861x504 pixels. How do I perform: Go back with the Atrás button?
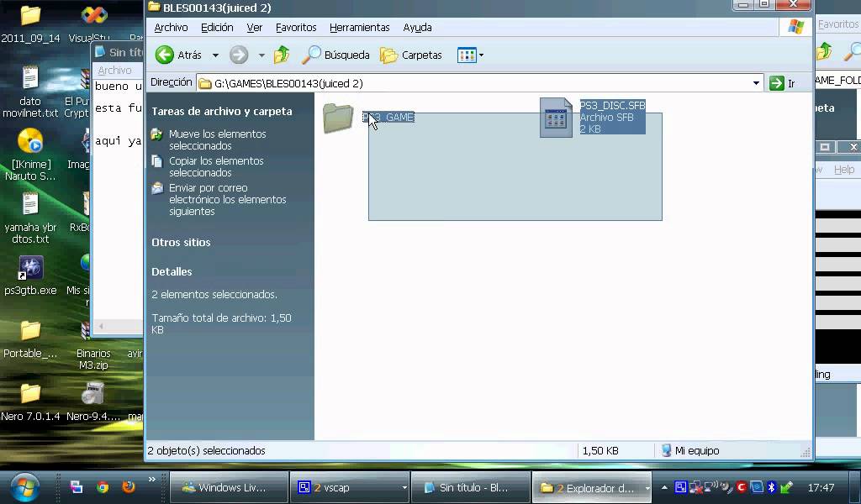pyautogui.click(x=178, y=55)
